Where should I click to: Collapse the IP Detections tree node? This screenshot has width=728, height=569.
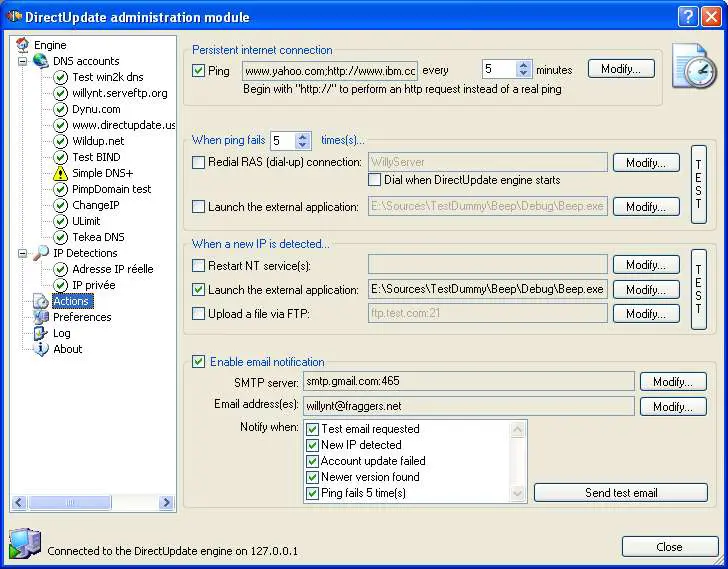(x=23, y=253)
